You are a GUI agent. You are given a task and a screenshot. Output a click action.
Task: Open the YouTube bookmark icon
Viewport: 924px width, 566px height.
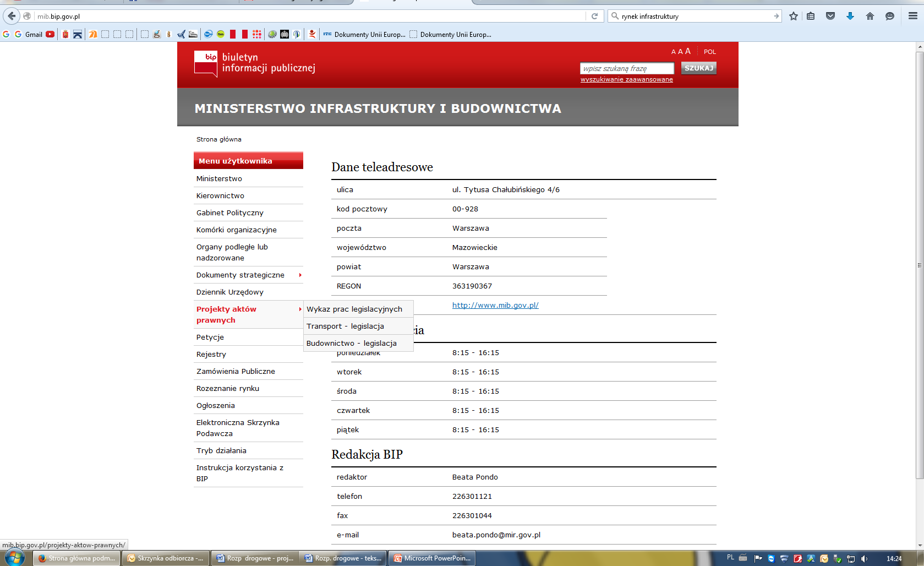[x=50, y=34]
